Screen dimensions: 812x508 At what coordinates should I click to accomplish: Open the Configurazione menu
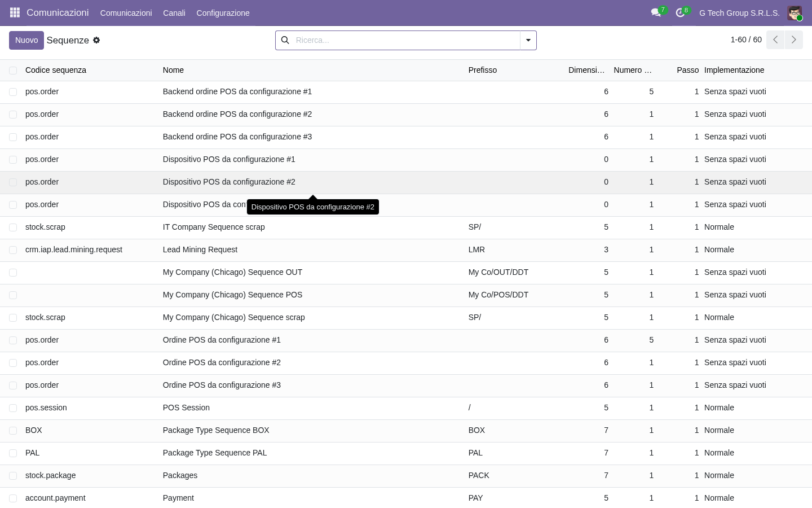coord(223,12)
